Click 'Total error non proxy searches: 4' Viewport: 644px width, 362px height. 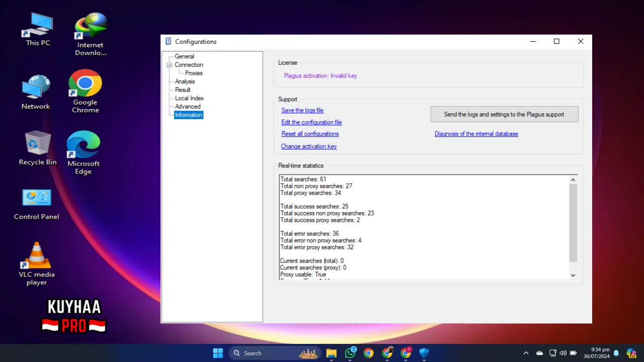point(320,240)
